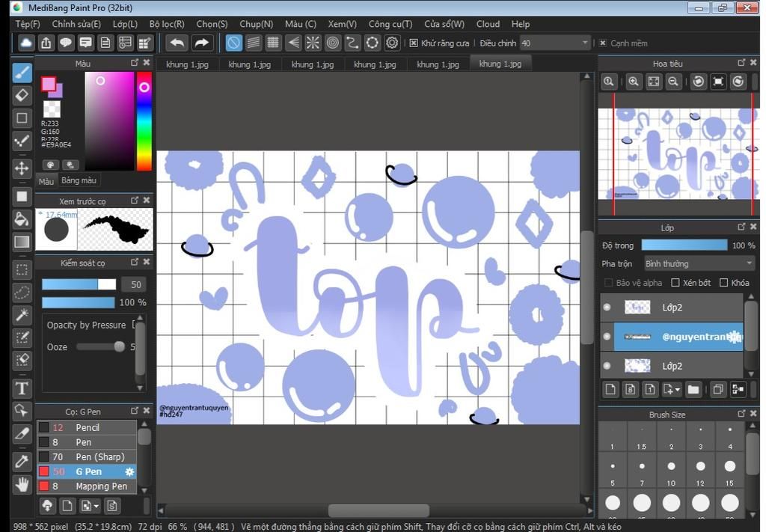Enable the Xén bớt checkbox

point(675,282)
